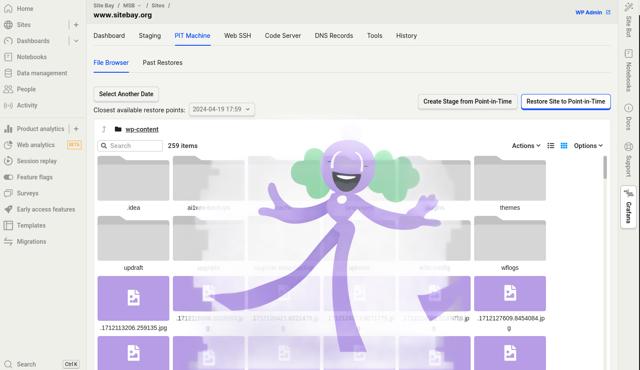Switch to grid view
The width and height of the screenshot is (640, 370).
pyautogui.click(x=564, y=146)
